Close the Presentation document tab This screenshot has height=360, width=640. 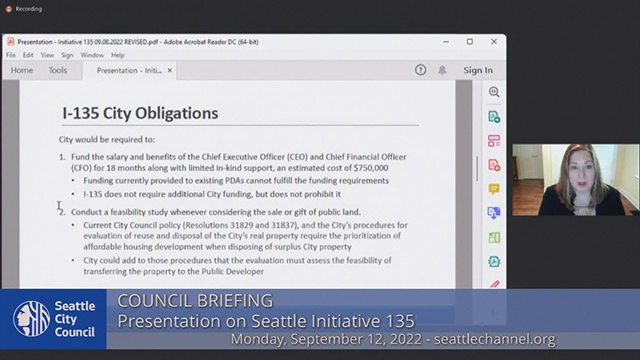point(170,70)
